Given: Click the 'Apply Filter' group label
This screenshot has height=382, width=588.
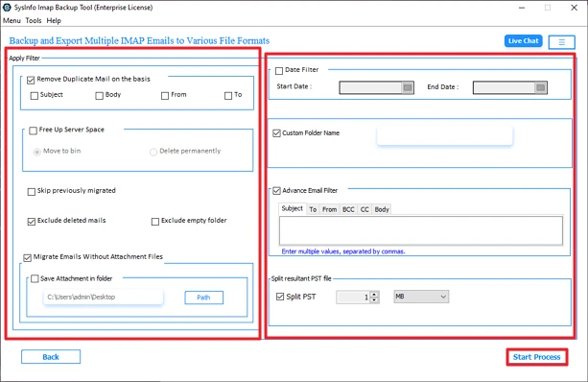Looking at the screenshot, I should (x=24, y=59).
